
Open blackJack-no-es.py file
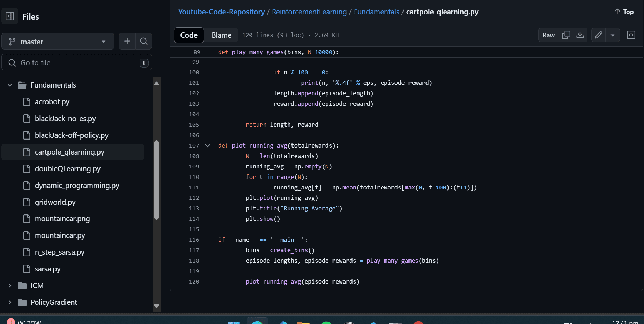(65, 119)
